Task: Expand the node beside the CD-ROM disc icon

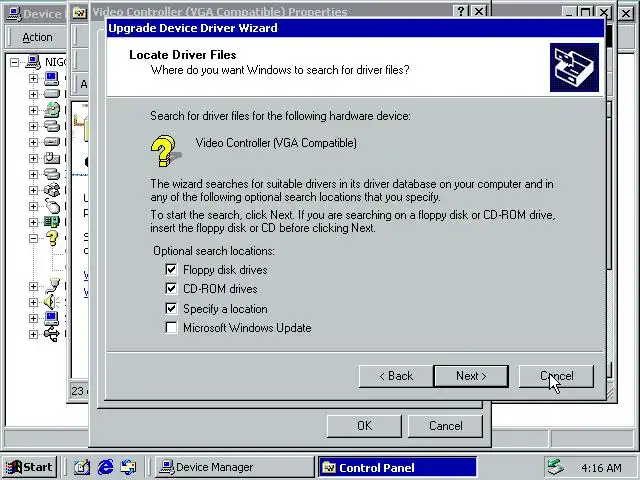Action: 33,110
